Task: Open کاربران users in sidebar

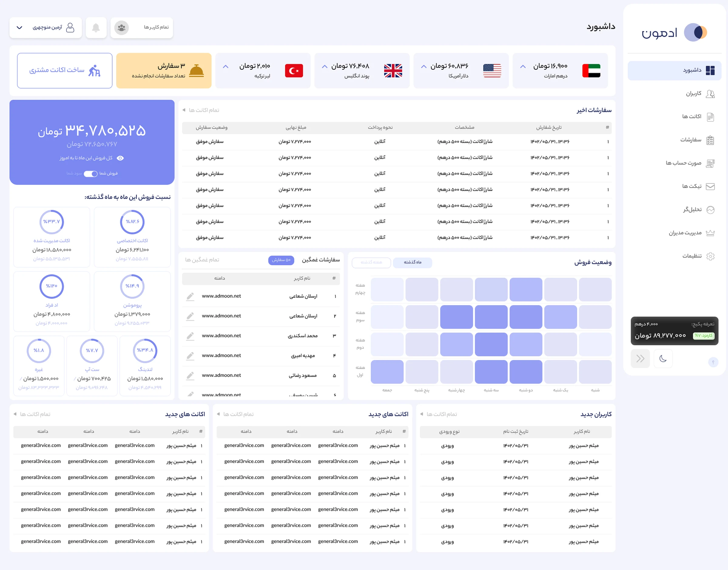Action: coord(700,94)
